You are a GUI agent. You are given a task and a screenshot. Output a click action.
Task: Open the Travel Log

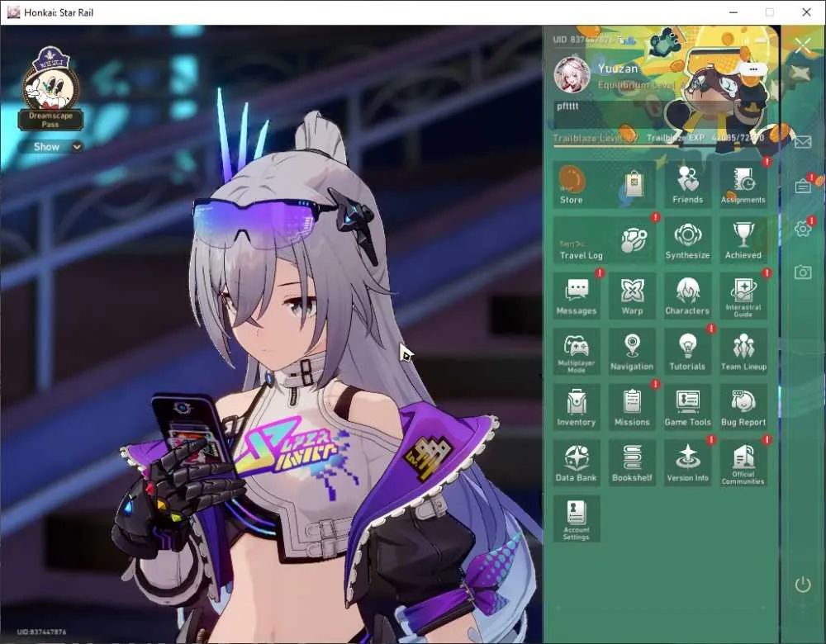coord(605,240)
